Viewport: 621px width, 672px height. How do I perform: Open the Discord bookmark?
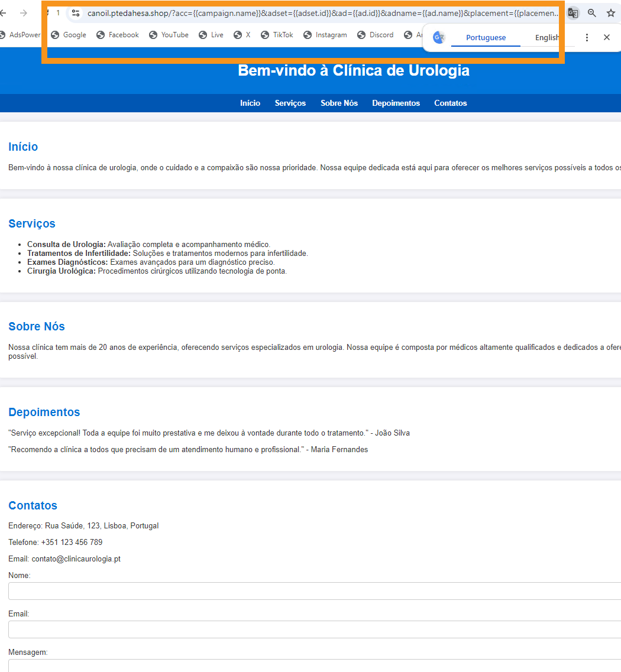coord(375,35)
